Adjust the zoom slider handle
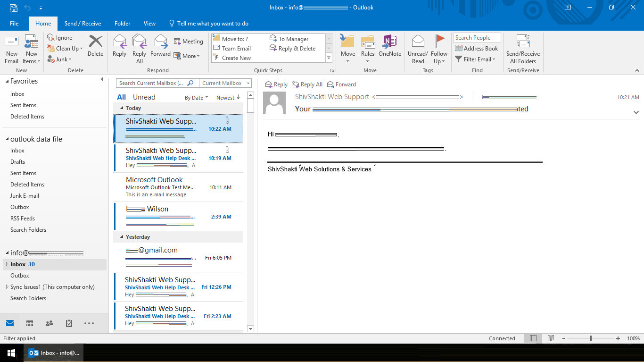Viewport: 644px width, 362px height. (x=591, y=338)
